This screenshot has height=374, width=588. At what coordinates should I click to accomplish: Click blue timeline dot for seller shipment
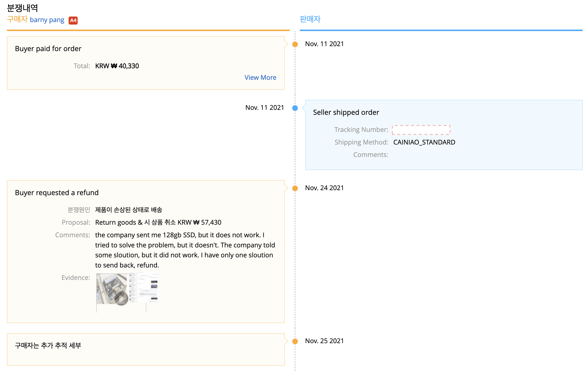pos(295,108)
